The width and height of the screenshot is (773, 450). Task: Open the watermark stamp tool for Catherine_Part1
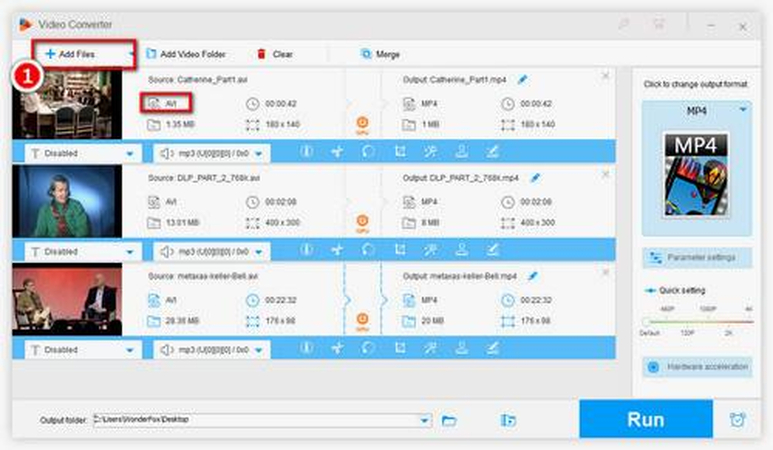coord(461,151)
